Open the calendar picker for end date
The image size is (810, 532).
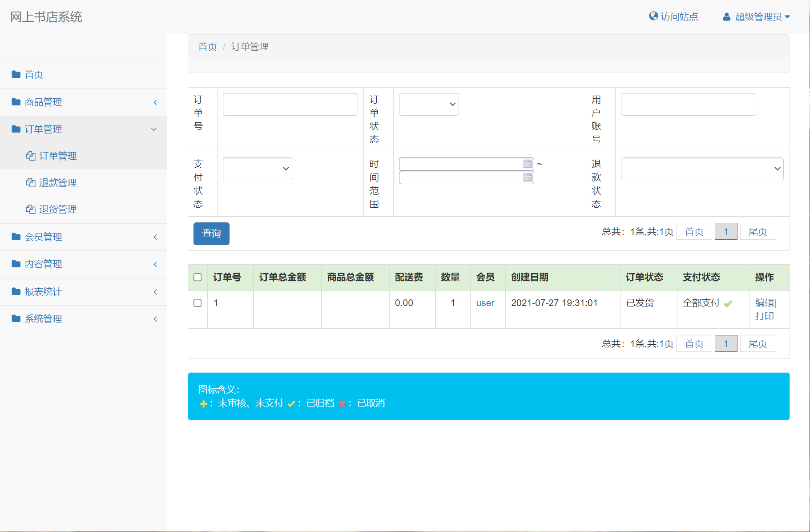tap(528, 177)
